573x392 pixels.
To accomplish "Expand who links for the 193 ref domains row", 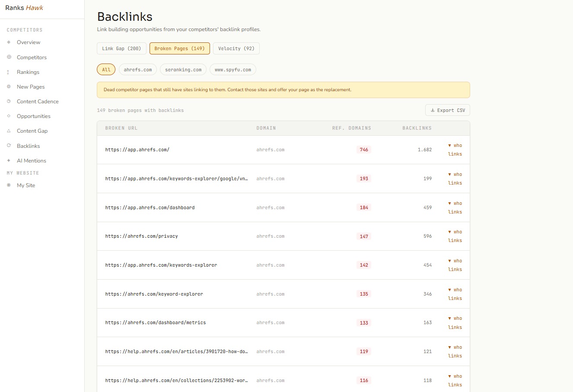I will 455,179.
